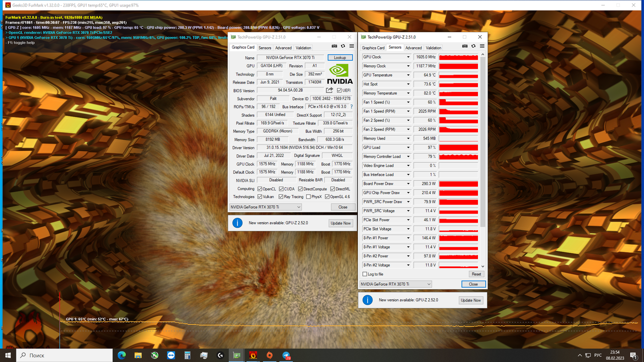Viewport: 644px width, 362px height.
Task: Toggle the OpenCL checkbox
Action: click(260, 189)
